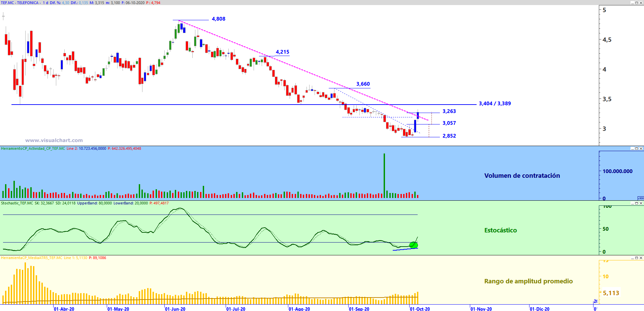Viewport: 644px width, 311px height.
Task: Click the 01-Ago-20 date on the time axis
Action: [299, 309]
